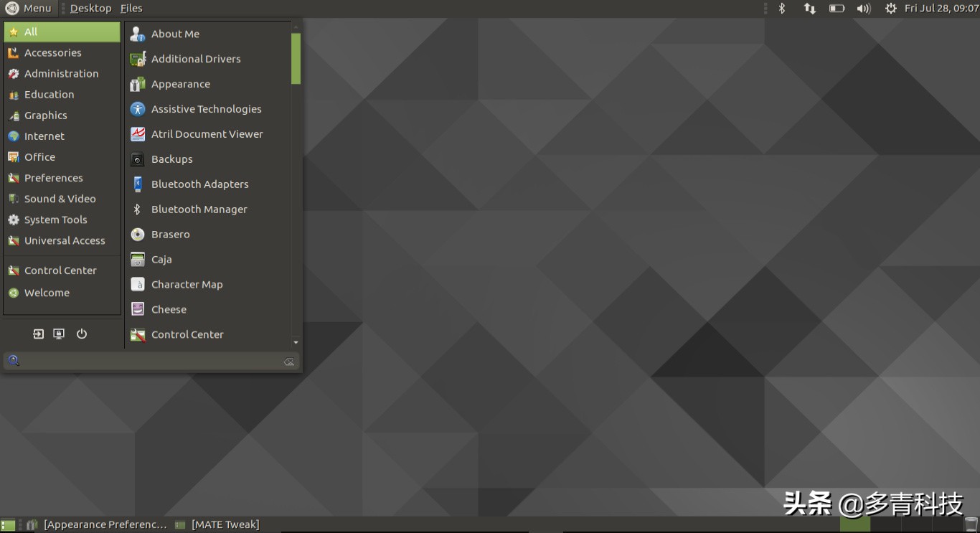Start the Brasero disc burner
The image size is (980, 533).
[208, 235]
